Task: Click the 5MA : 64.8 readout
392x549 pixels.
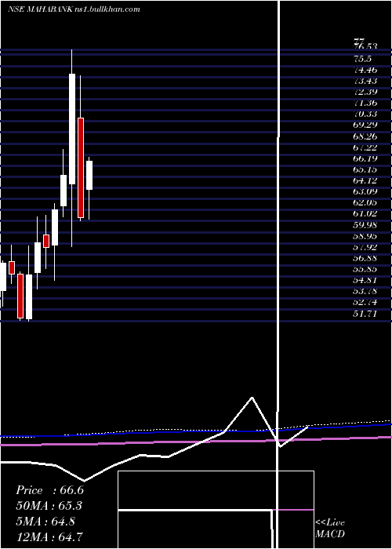Action: (x=45, y=522)
